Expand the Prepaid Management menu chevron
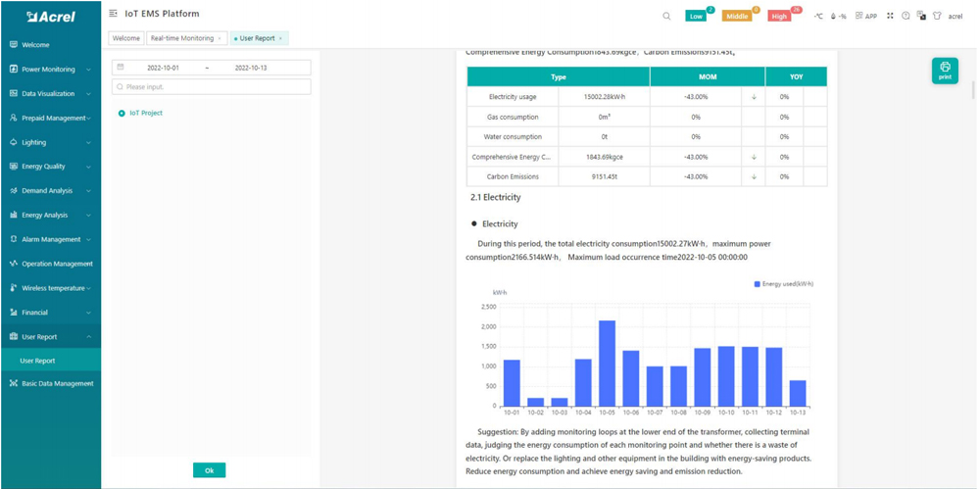The image size is (980, 489). pos(89,119)
